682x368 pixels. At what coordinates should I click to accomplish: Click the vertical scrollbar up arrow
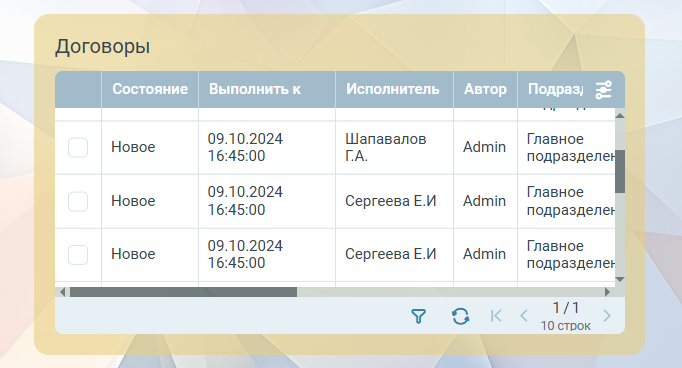click(x=620, y=115)
